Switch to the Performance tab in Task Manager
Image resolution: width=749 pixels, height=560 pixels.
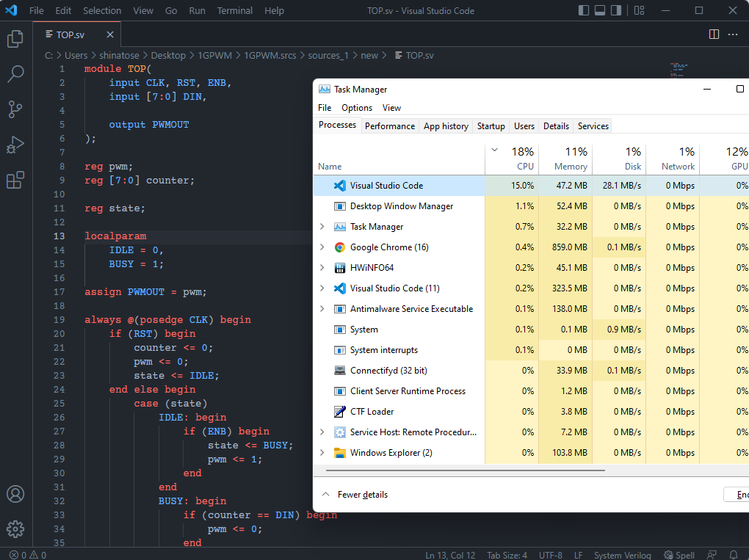390,126
